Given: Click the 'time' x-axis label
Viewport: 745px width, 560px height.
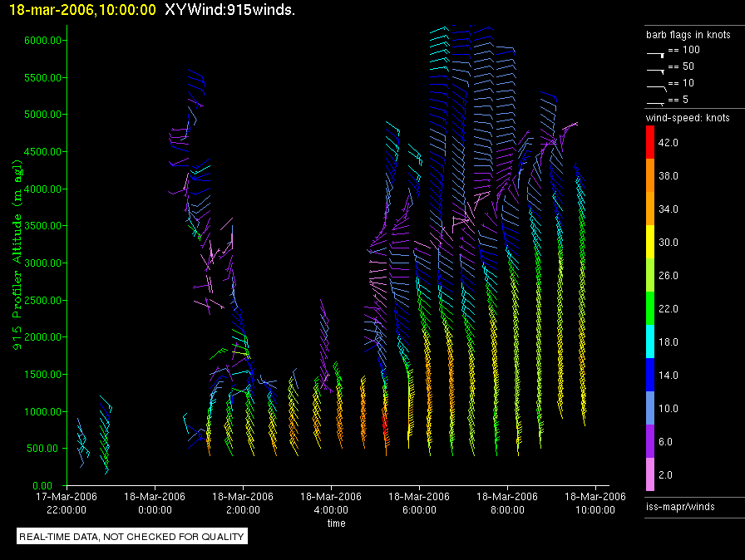Looking at the screenshot, I should tap(336, 523).
